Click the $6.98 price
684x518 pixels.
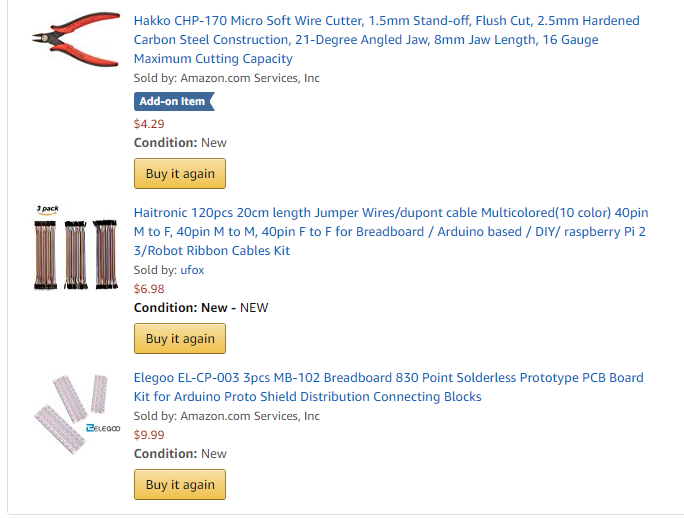tap(149, 289)
